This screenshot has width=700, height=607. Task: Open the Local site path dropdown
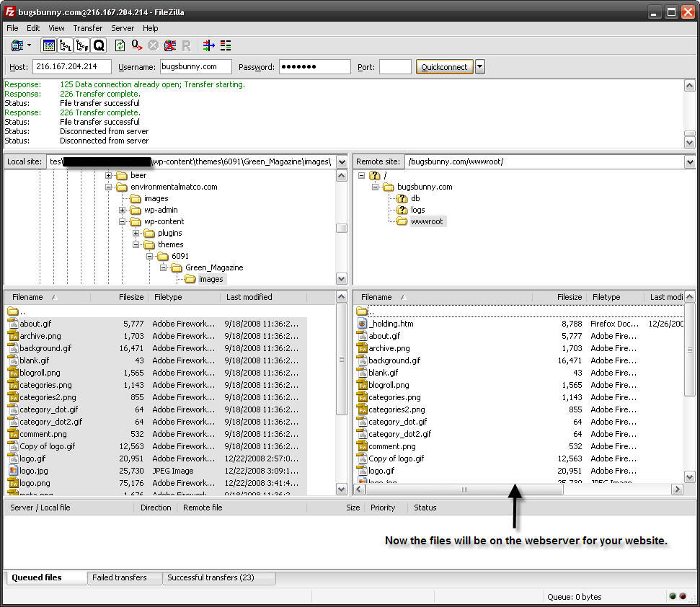[x=342, y=161]
